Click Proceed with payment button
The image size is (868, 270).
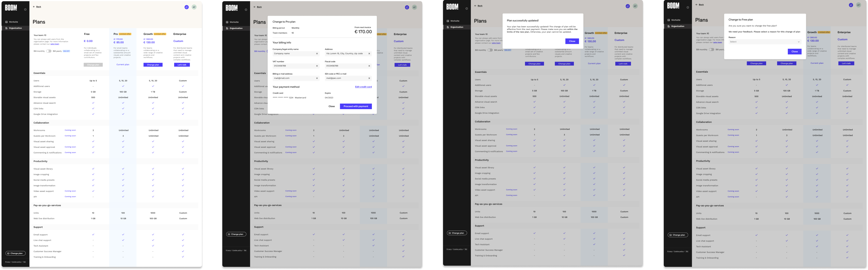point(356,106)
